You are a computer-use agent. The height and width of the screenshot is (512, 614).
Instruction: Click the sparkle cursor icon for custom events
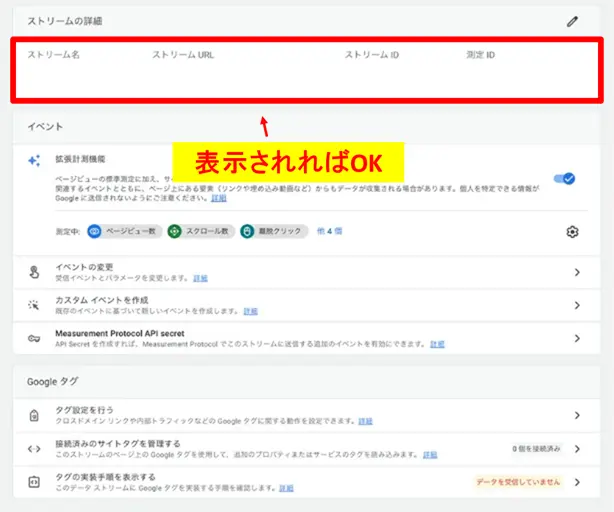pyautogui.click(x=34, y=305)
